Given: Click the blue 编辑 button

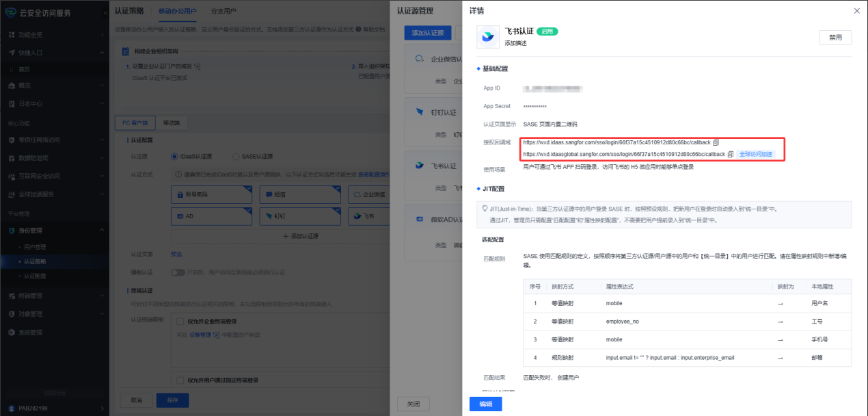Looking at the screenshot, I should pos(485,404).
